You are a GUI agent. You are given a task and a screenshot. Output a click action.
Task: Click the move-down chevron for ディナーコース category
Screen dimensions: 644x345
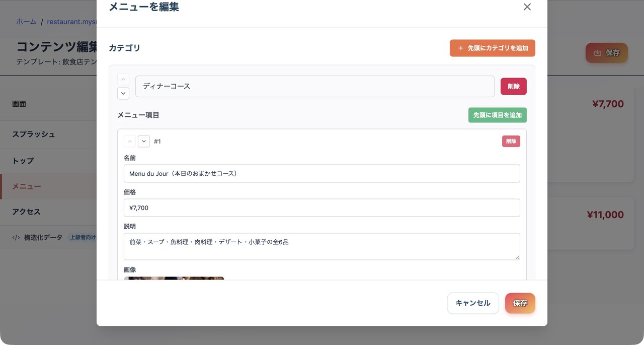[x=123, y=93]
